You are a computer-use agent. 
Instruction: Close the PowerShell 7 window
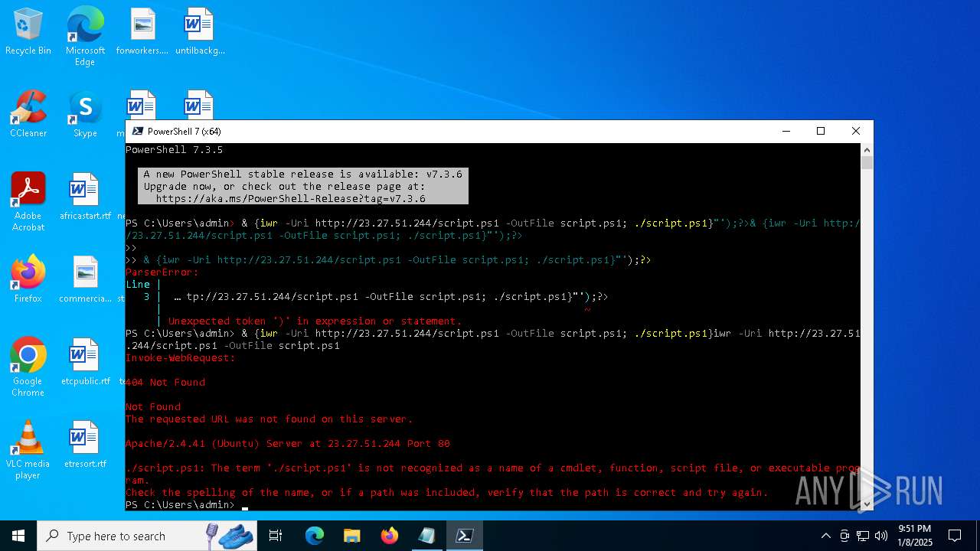coord(856,132)
